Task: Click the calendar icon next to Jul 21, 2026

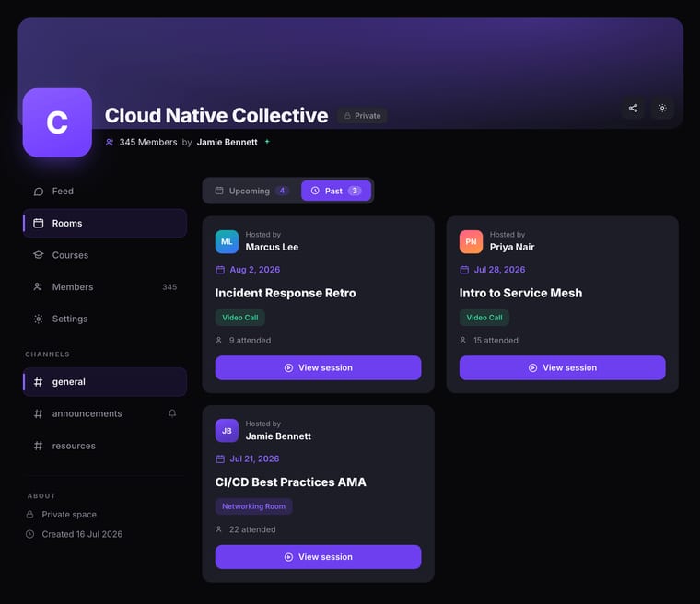Action: click(220, 459)
